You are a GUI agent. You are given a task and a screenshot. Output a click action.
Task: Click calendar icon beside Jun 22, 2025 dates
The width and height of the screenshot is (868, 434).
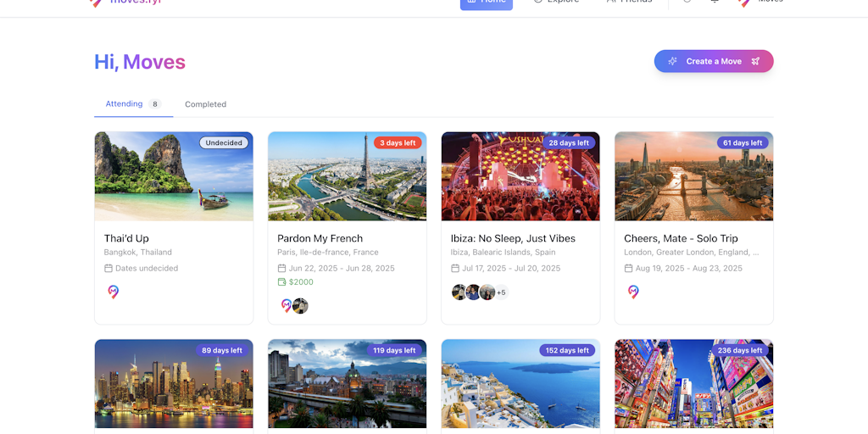(x=281, y=268)
